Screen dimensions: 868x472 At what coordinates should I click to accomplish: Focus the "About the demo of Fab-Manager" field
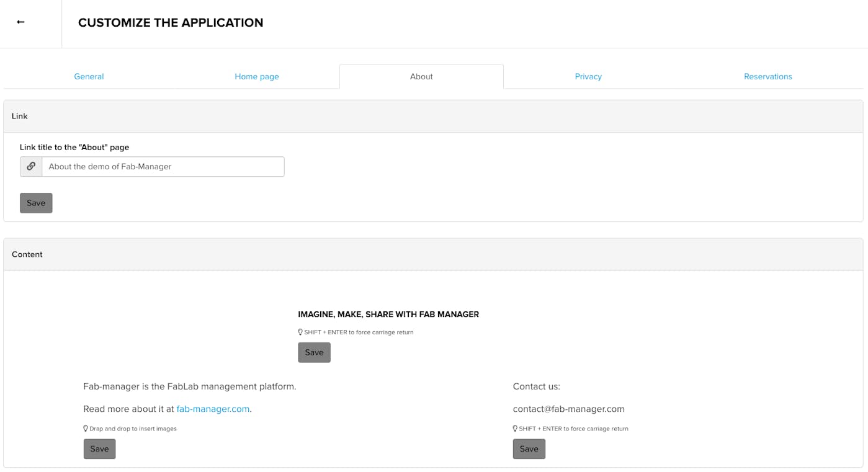tap(163, 166)
